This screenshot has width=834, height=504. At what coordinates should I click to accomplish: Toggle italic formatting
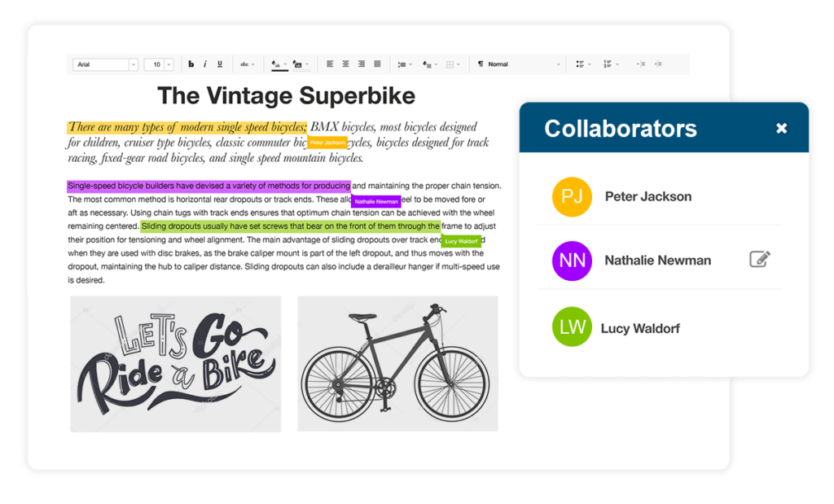click(205, 64)
